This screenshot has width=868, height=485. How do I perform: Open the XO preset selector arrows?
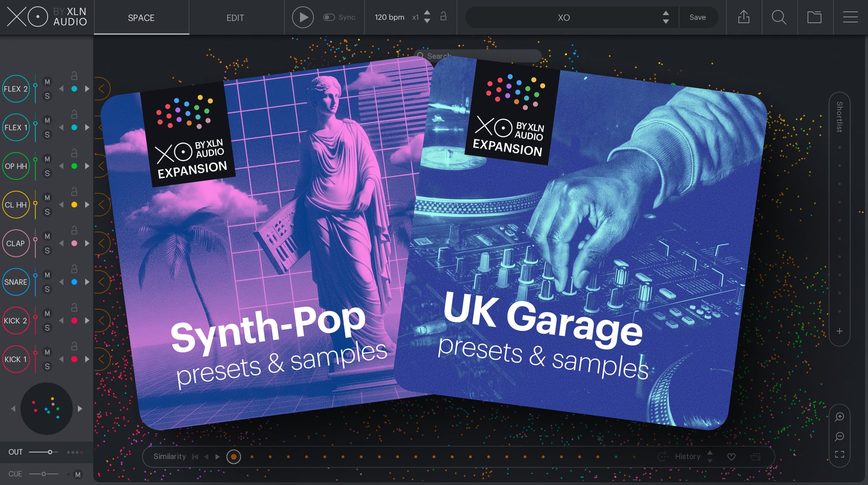click(x=665, y=17)
